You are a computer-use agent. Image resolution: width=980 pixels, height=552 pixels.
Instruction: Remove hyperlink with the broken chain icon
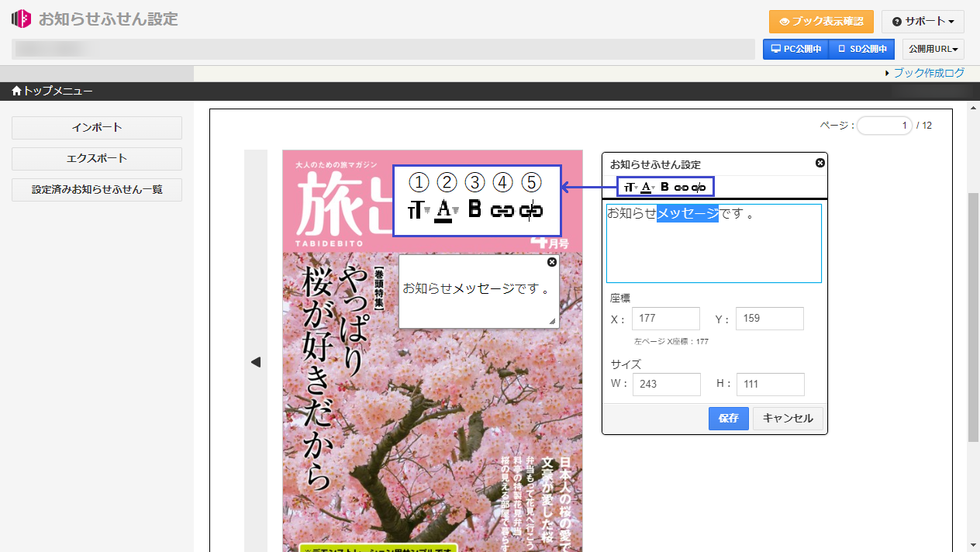699,187
